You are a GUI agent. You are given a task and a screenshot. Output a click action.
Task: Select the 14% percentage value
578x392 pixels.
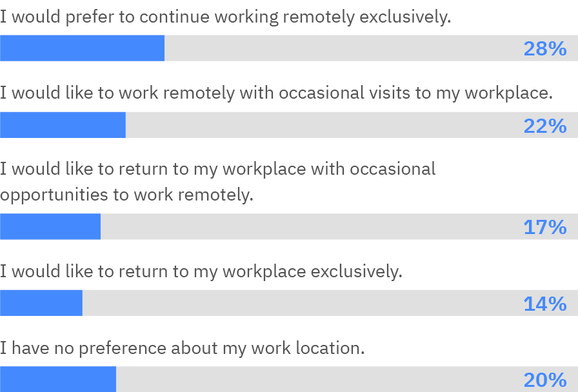tap(544, 303)
